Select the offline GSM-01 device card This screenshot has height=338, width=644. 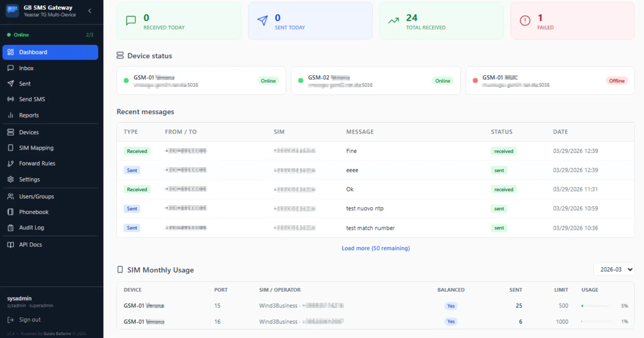[550, 81]
